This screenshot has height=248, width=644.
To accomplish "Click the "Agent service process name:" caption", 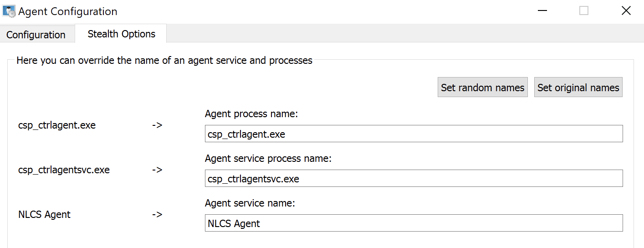I will pyautogui.click(x=268, y=159).
